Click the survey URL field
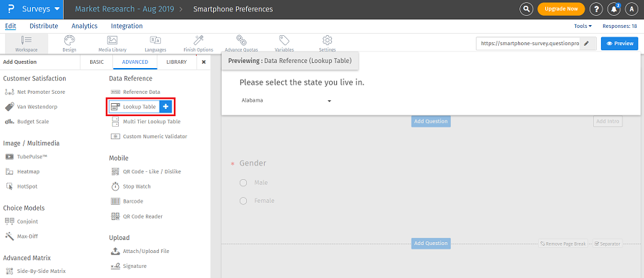The width and height of the screenshot is (644, 278). point(528,43)
